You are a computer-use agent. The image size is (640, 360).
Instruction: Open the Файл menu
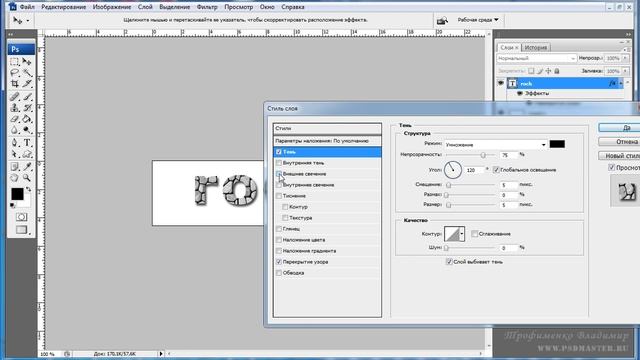[27, 7]
